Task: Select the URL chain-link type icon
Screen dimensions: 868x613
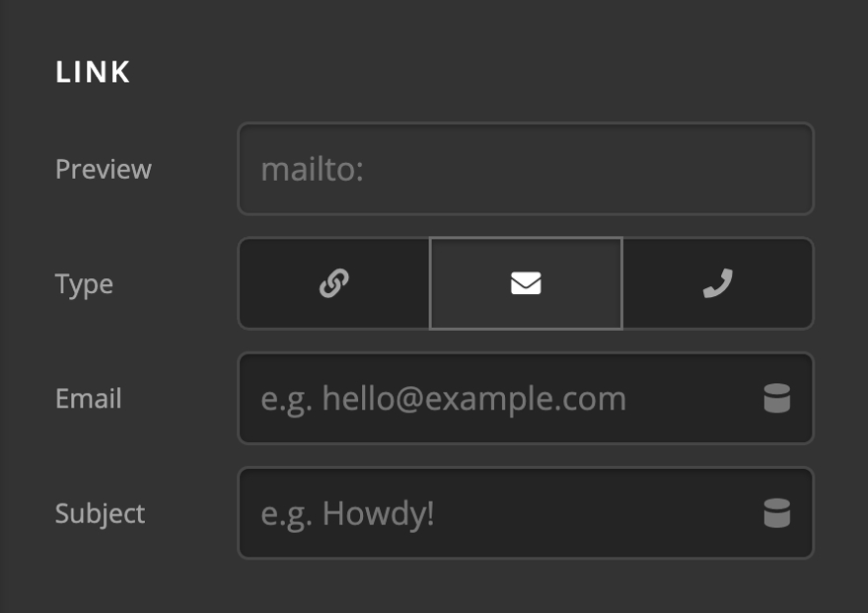Action: point(334,284)
